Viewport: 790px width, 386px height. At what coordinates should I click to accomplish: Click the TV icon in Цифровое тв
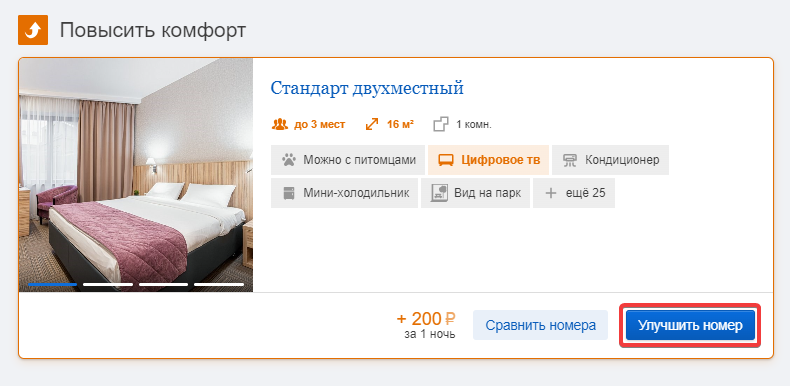point(445,160)
